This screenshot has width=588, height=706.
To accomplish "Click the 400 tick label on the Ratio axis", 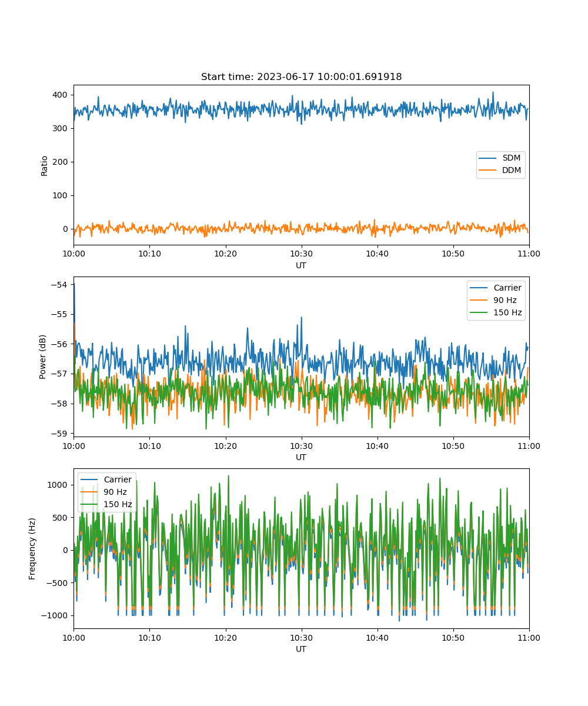I will click(62, 95).
